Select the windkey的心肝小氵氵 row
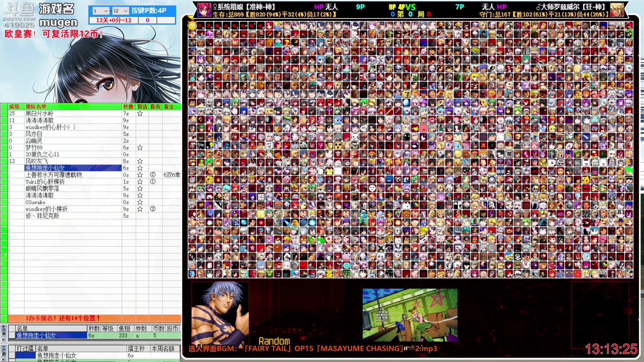Image resolution: width=644 pixels, height=362 pixels. 73,127
